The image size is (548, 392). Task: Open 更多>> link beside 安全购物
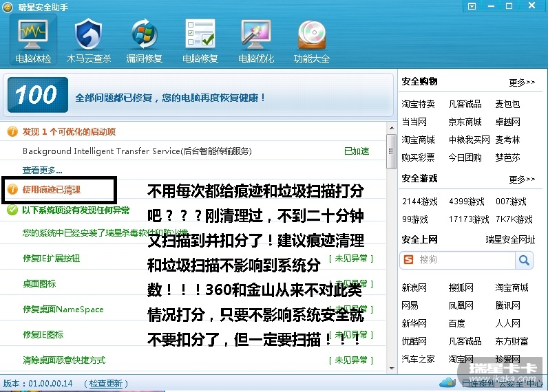click(522, 83)
